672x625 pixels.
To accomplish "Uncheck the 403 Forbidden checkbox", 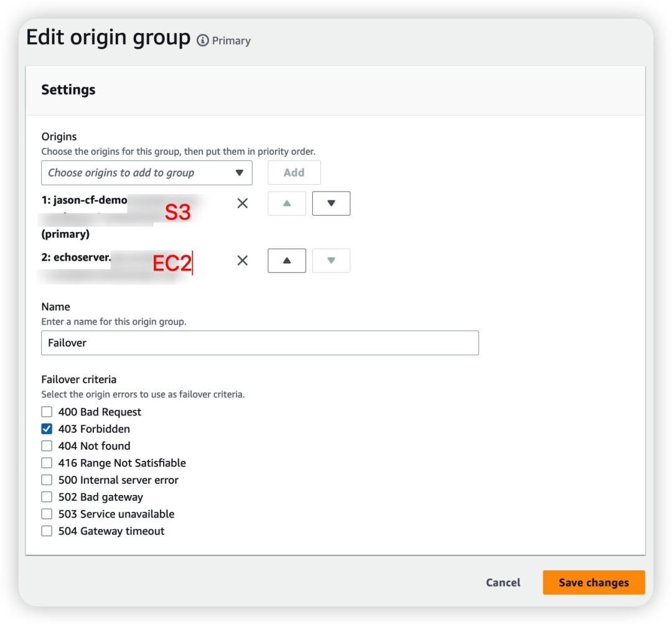I will pyautogui.click(x=47, y=428).
